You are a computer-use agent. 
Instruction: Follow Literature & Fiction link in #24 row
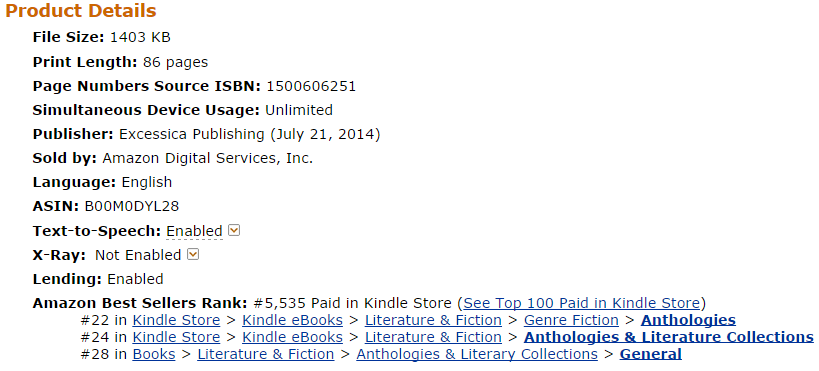(x=433, y=337)
